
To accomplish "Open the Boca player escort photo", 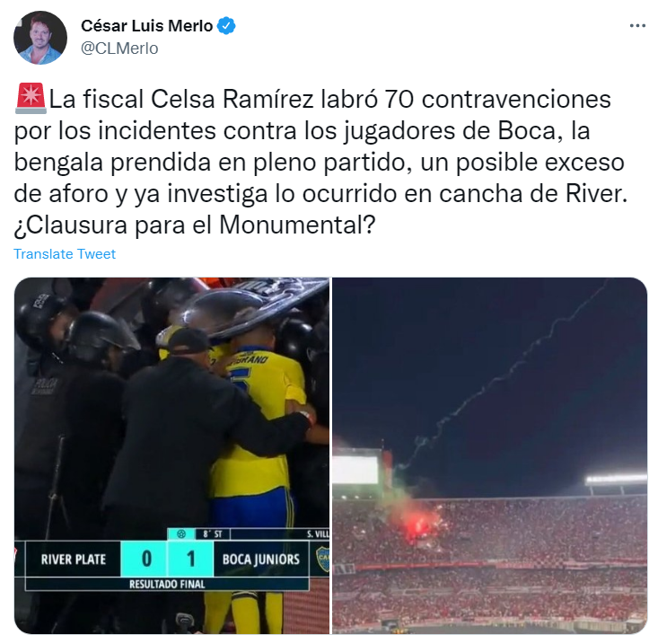I will [171, 455].
